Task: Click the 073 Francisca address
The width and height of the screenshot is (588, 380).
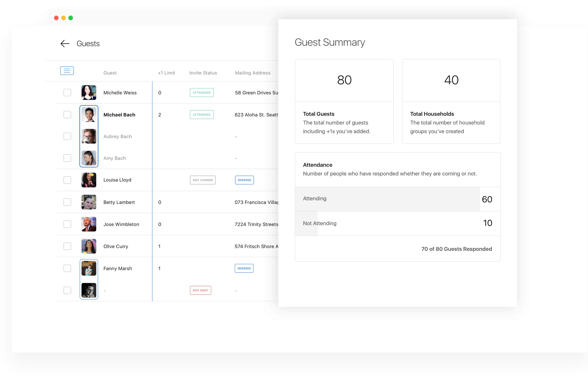Action: tap(256, 202)
